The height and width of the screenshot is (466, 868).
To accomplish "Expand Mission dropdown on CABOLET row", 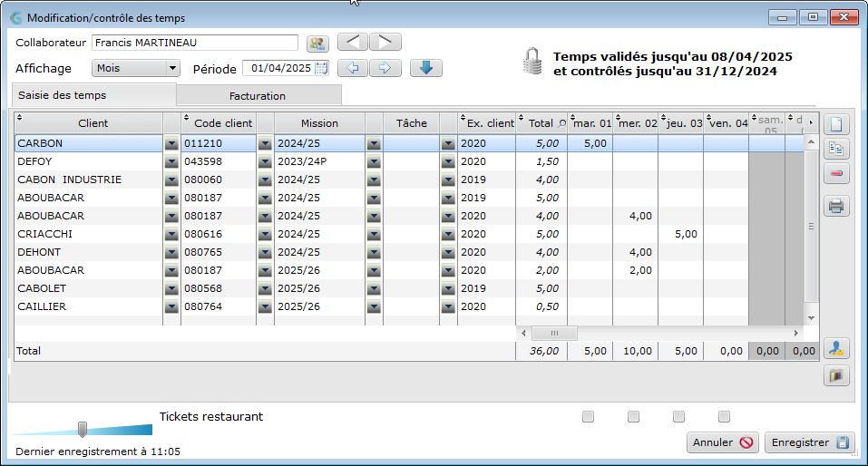I will pyautogui.click(x=375, y=289).
